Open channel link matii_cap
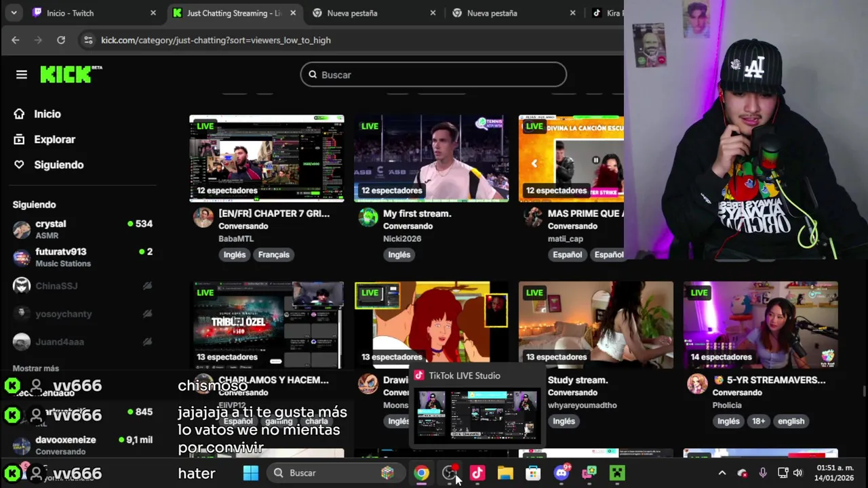868x488 pixels. click(x=566, y=239)
